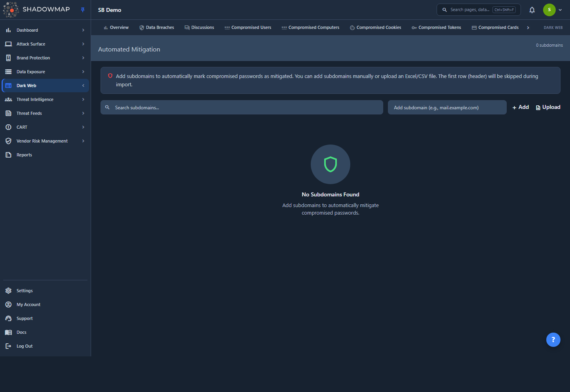The image size is (570, 392).
Task: Click the CART circle icon
Action: [8, 127]
